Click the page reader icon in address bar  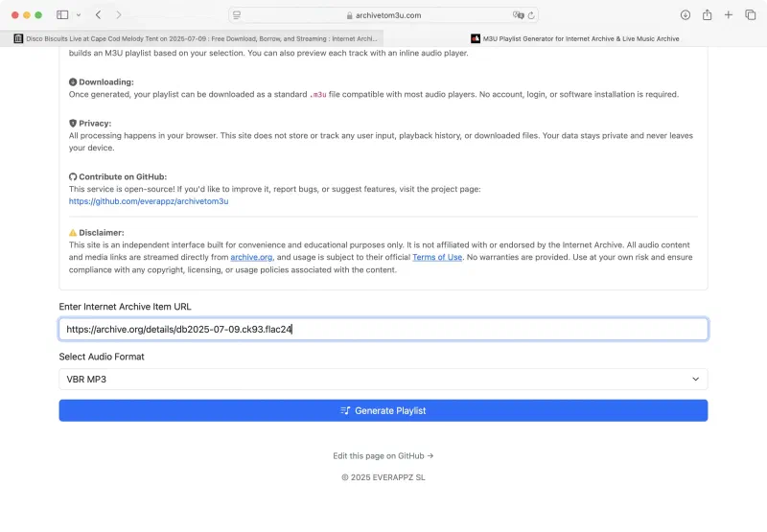coord(237,15)
